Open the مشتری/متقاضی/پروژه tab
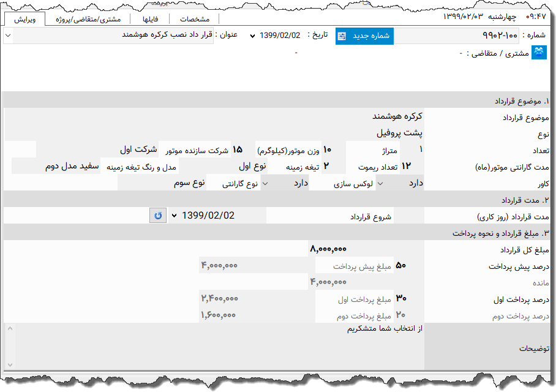This screenshot has width=556, height=392. coord(90,18)
